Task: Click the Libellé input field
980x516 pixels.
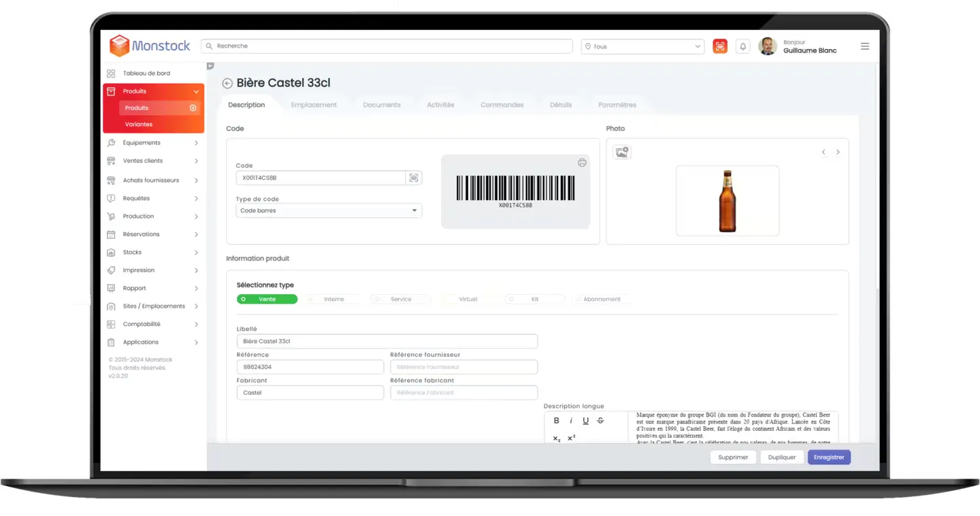Action: [387, 341]
